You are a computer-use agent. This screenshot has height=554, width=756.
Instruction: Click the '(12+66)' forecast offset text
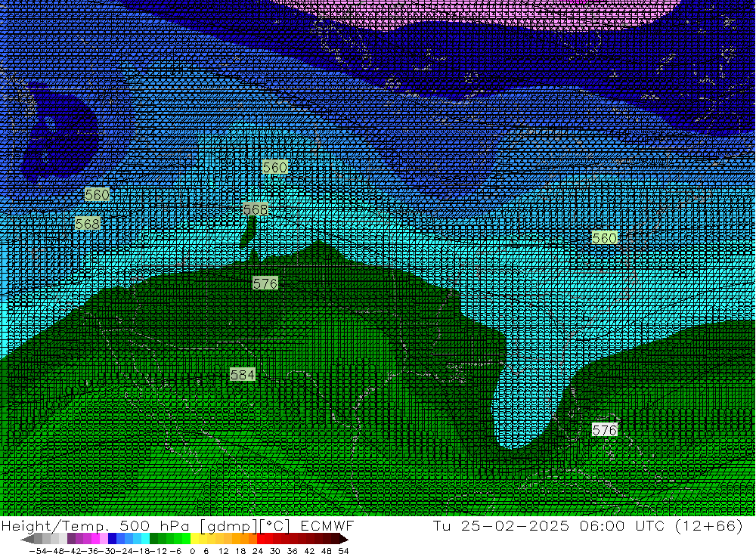pyautogui.click(x=709, y=525)
